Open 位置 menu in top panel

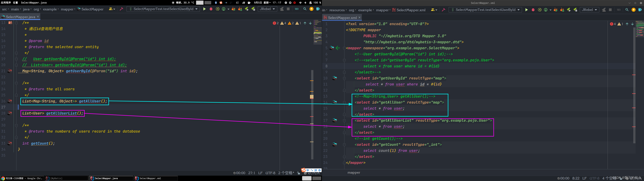tap(15, 3)
